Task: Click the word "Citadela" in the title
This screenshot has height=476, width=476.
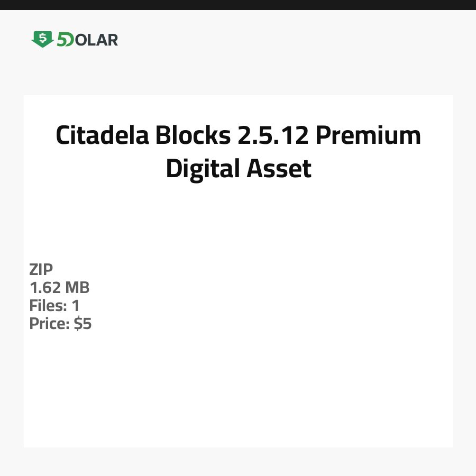Action: [x=101, y=135]
